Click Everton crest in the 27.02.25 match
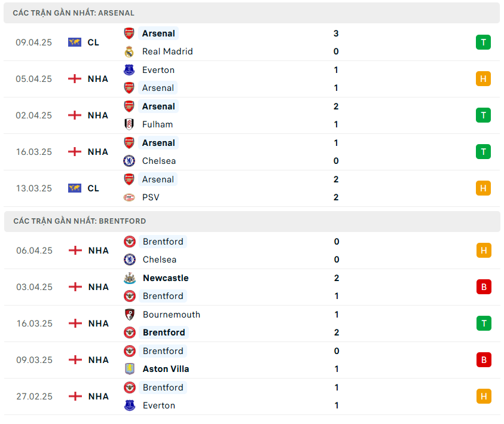The width and height of the screenshot is (504, 424). 130,405
